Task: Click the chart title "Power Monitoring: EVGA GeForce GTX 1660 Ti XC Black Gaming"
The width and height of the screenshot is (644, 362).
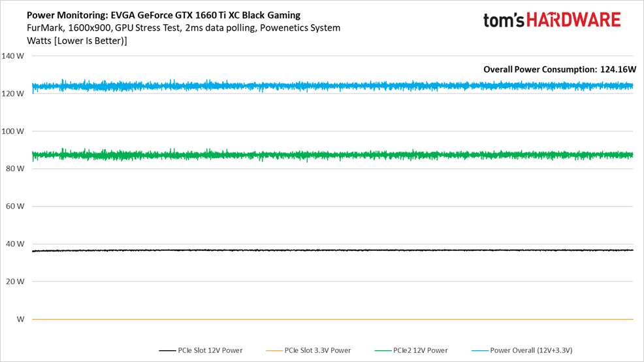Action: click(x=163, y=15)
